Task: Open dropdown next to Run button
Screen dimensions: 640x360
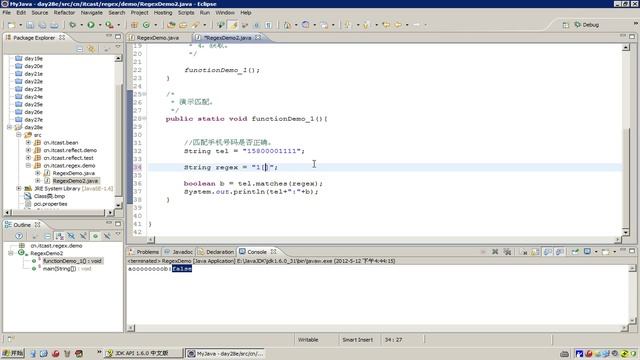Action: click(x=100, y=25)
